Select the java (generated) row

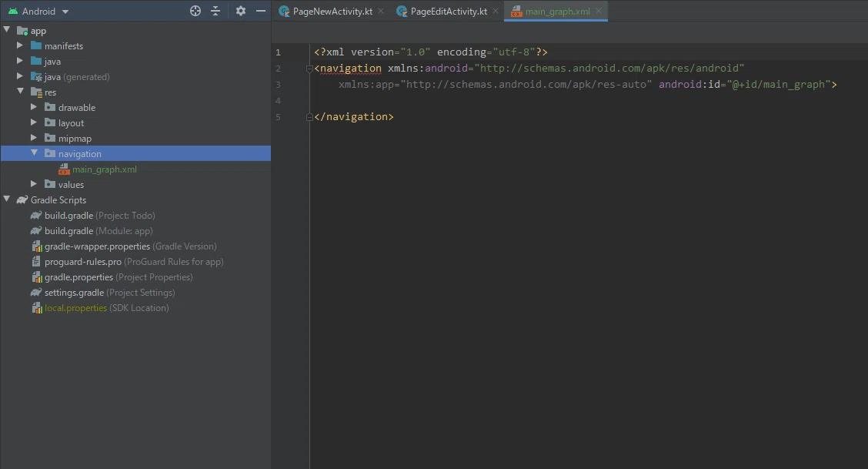pos(135,77)
